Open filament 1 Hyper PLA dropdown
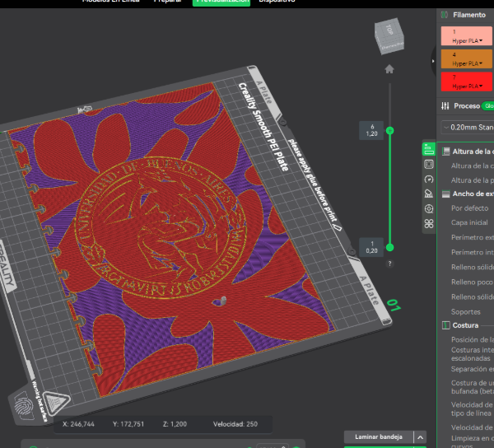Image resolution: width=494 pixels, height=448 pixels. coord(467,40)
